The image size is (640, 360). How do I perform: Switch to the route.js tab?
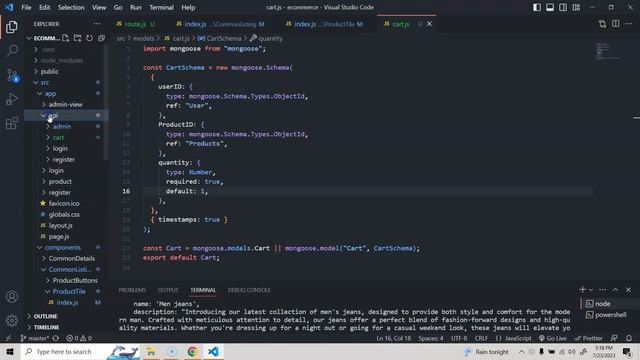pyautogui.click(x=136, y=24)
